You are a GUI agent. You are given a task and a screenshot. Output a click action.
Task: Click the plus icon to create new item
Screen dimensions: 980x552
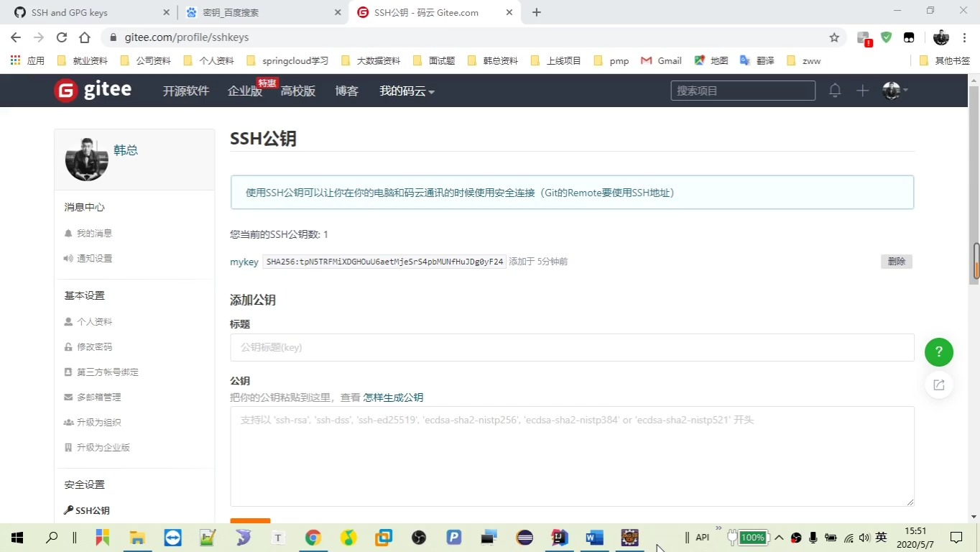[863, 91]
